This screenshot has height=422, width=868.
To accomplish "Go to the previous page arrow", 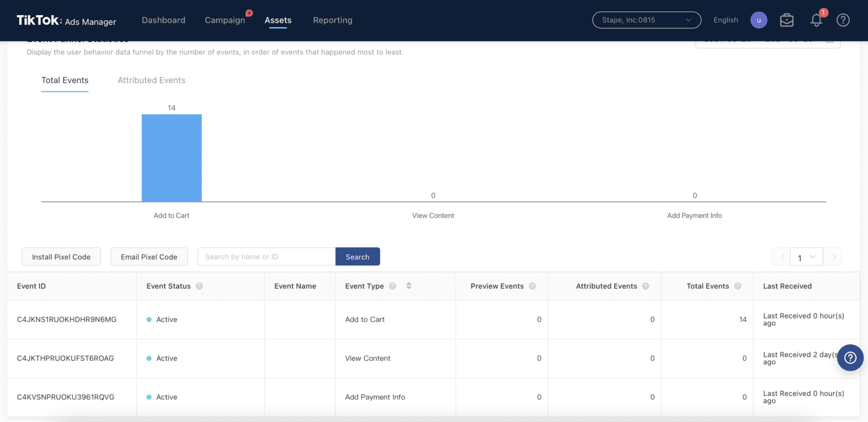I will click(782, 257).
